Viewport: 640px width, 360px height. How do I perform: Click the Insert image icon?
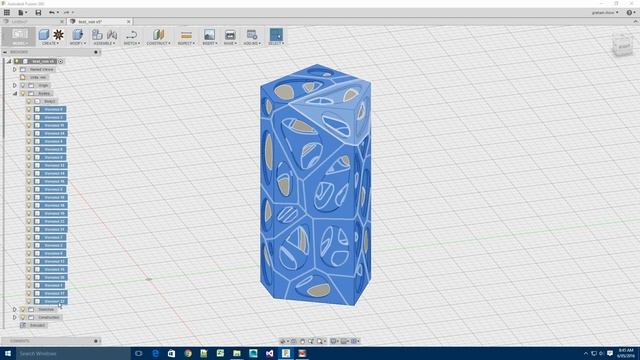tap(209, 35)
